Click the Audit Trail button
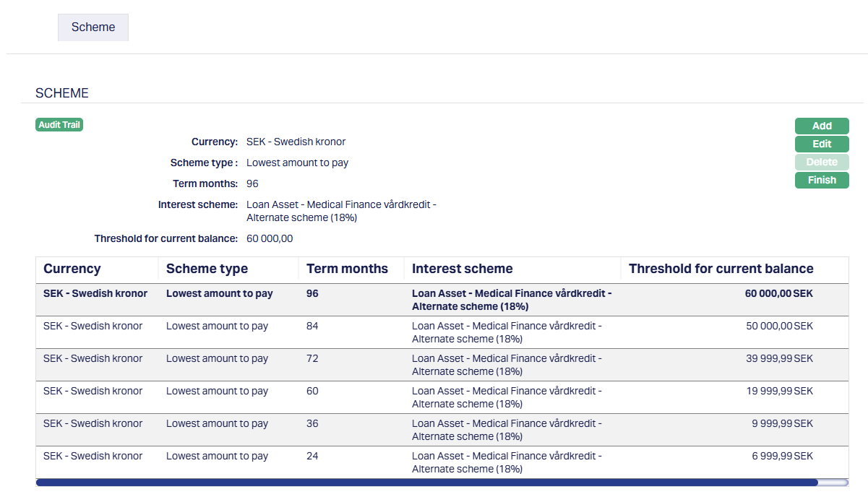 pyautogui.click(x=59, y=125)
